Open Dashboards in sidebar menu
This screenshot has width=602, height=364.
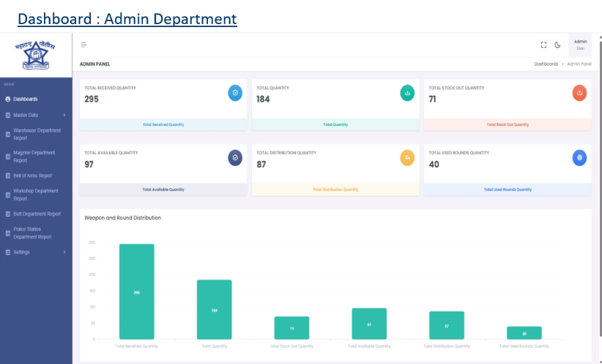click(x=26, y=99)
